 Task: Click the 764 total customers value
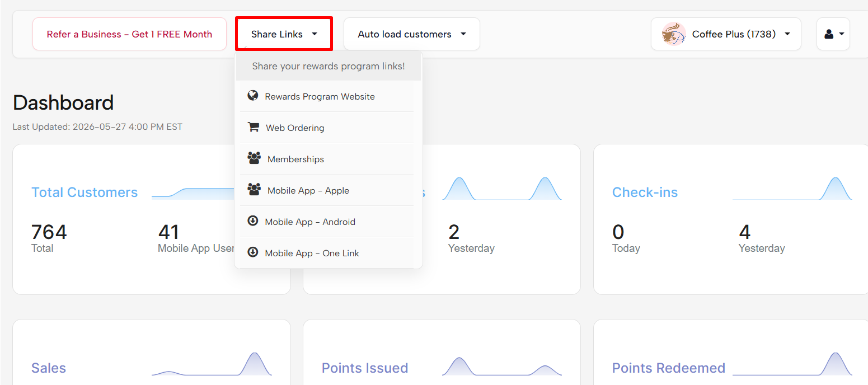click(49, 232)
